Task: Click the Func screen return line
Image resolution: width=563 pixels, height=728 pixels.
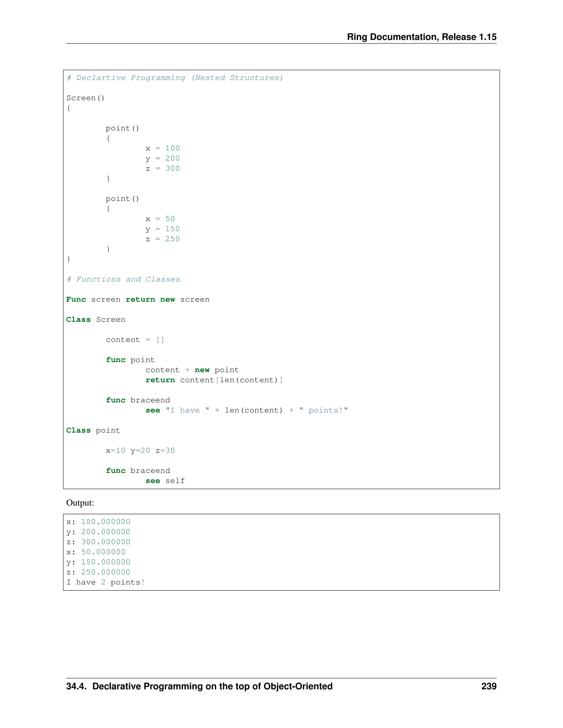Action: [x=137, y=299]
